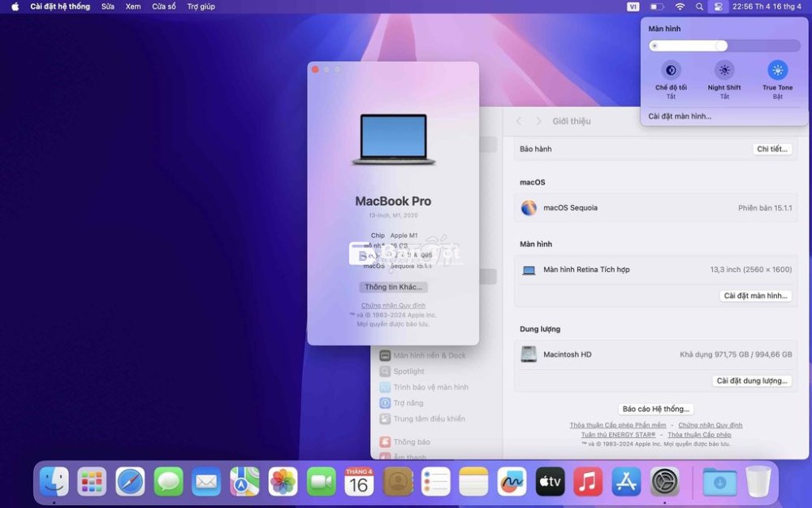Open Finder from the Dock
812x508 pixels.
[54, 481]
